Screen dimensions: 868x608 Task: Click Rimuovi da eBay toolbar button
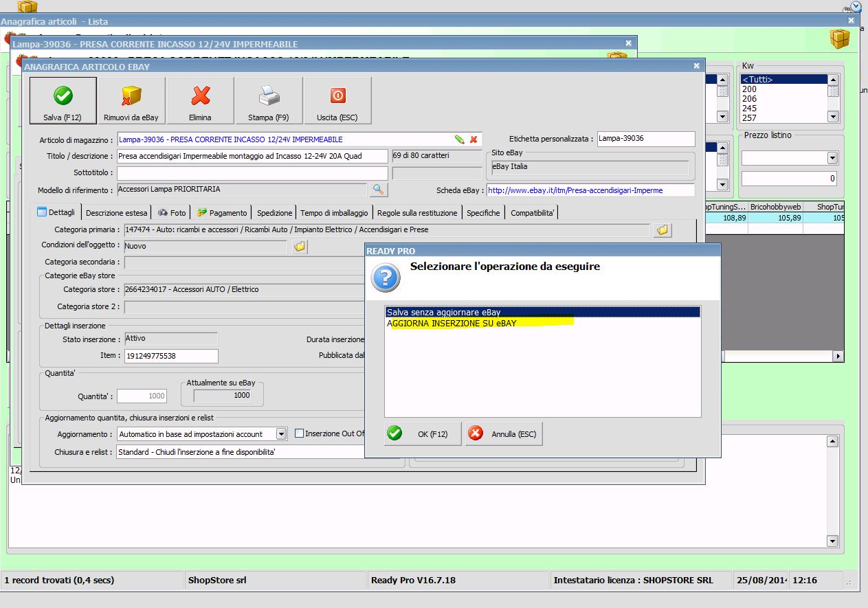[x=131, y=100]
